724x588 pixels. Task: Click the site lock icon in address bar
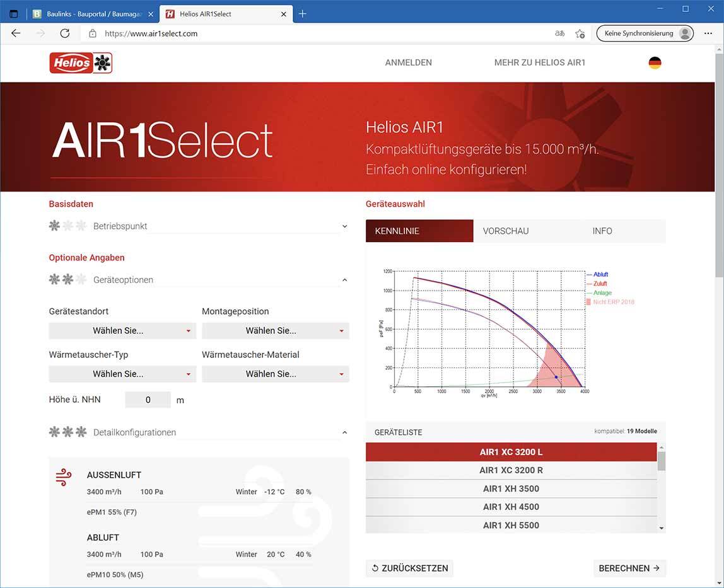(x=92, y=33)
